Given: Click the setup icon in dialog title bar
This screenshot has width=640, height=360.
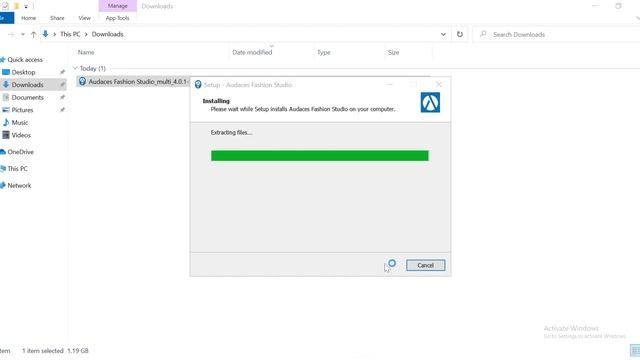Looking at the screenshot, I should pos(198,84).
